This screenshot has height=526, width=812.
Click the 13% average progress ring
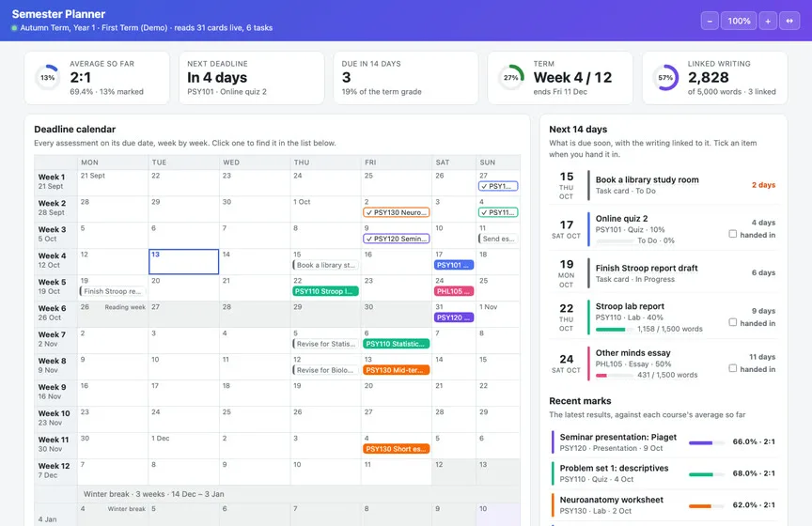pos(48,78)
